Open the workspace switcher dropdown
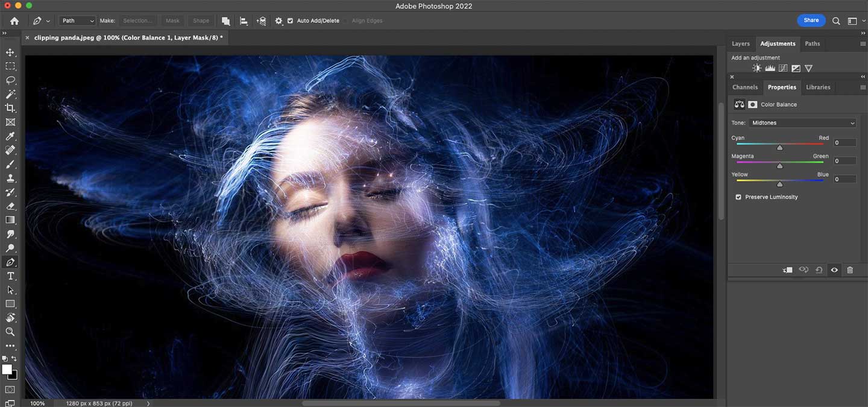 (854, 21)
